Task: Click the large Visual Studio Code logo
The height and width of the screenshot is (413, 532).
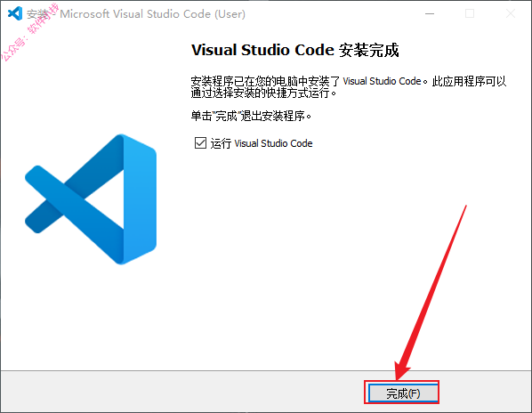Action: pos(91,199)
